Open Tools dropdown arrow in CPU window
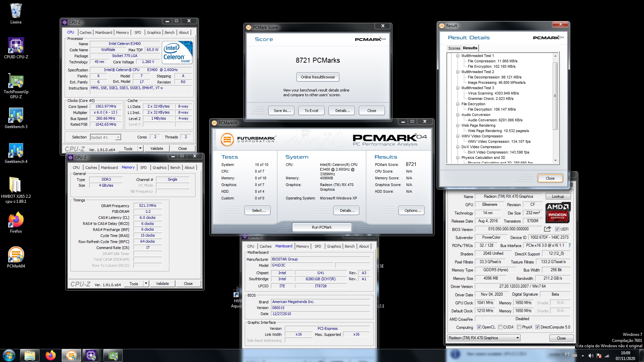 pos(140,148)
